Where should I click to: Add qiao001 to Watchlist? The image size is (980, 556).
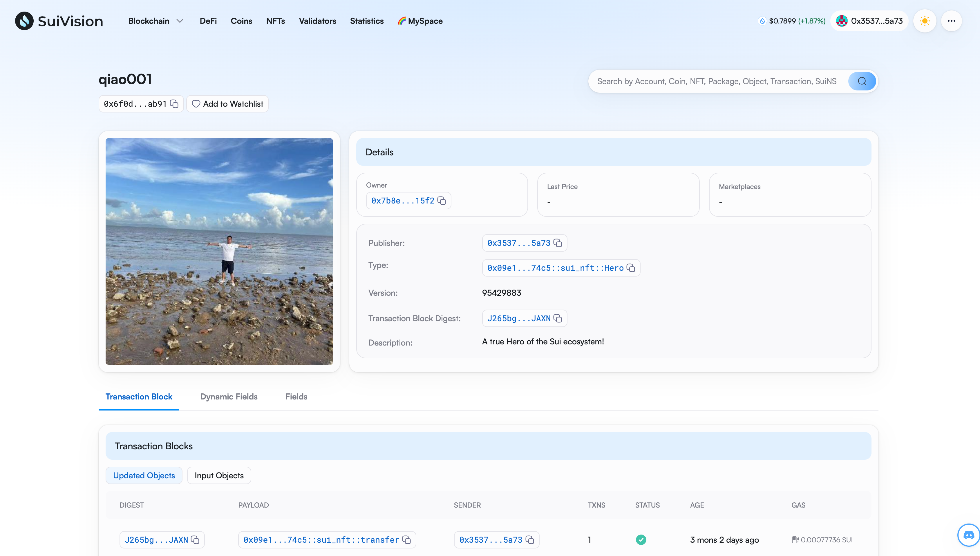click(227, 104)
